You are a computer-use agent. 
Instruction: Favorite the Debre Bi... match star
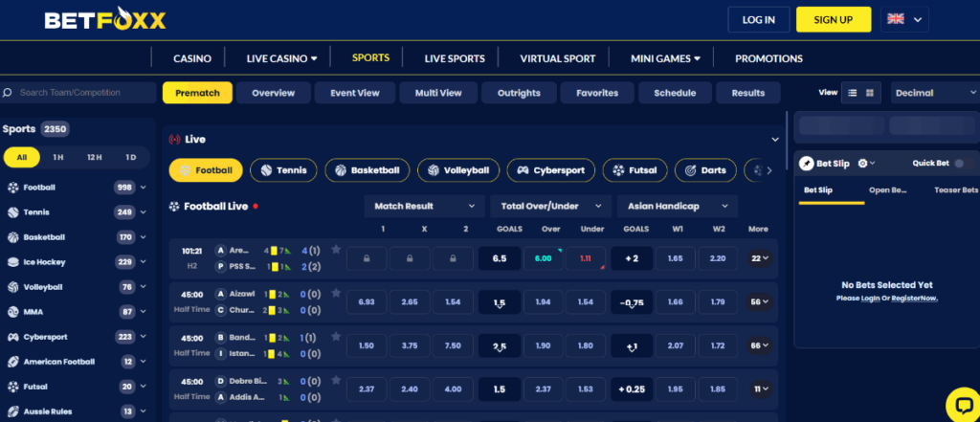point(336,380)
